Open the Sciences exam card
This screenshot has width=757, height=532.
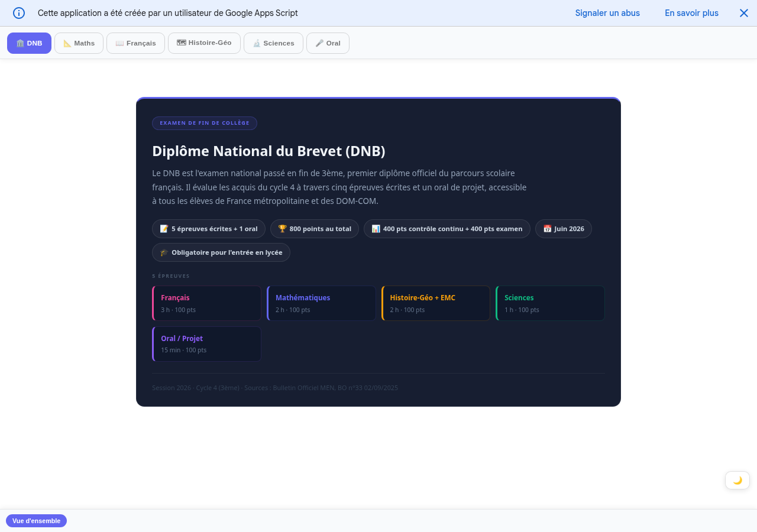[550, 303]
